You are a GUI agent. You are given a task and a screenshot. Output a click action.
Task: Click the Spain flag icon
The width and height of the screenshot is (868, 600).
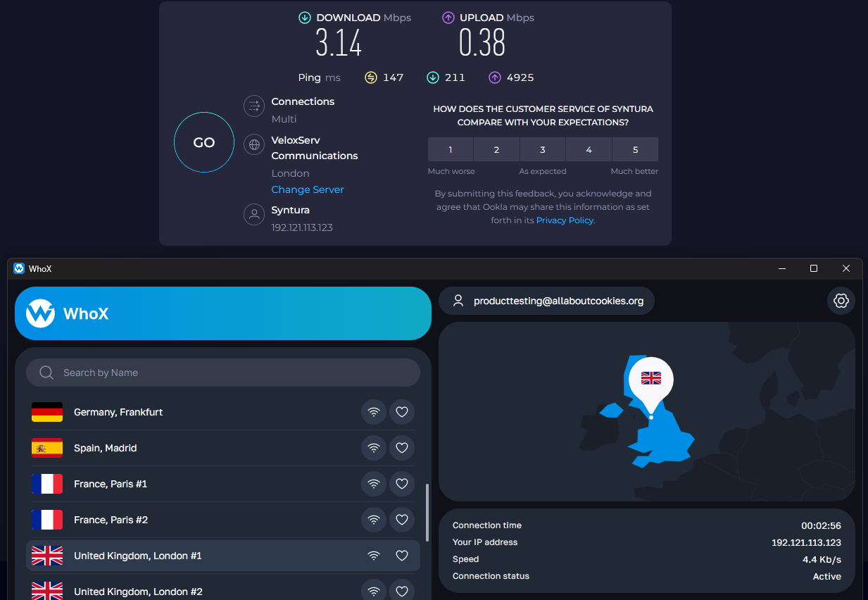point(47,448)
